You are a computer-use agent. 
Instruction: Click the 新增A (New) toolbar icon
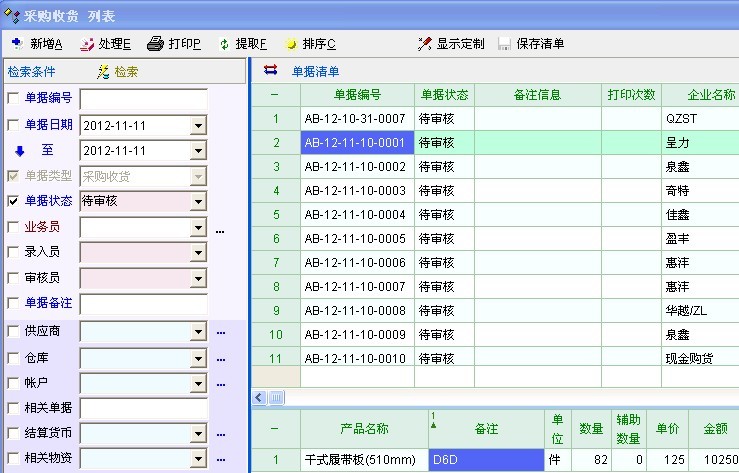(16, 44)
